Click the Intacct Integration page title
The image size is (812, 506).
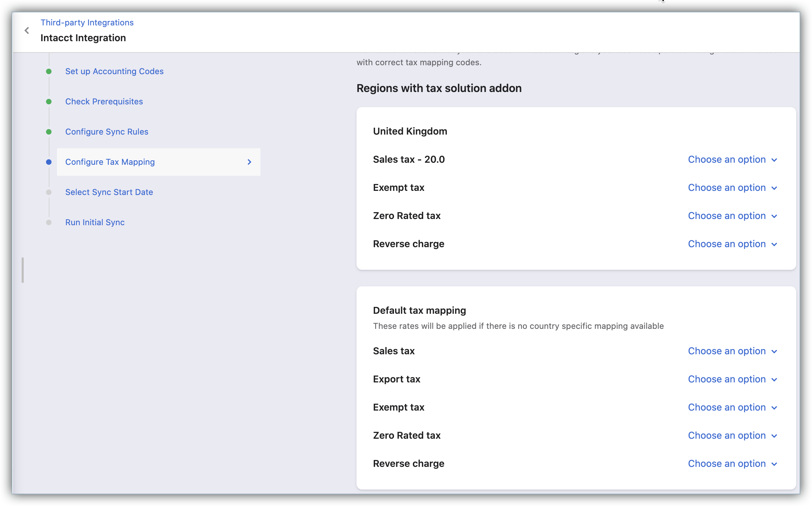(x=83, y=38)
